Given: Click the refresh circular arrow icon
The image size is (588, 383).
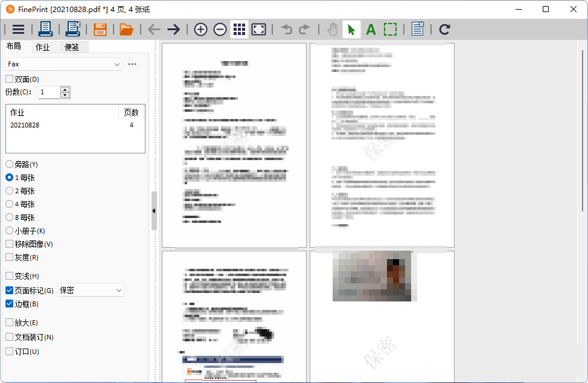Looking at the screenshot, I should [444, 29].
